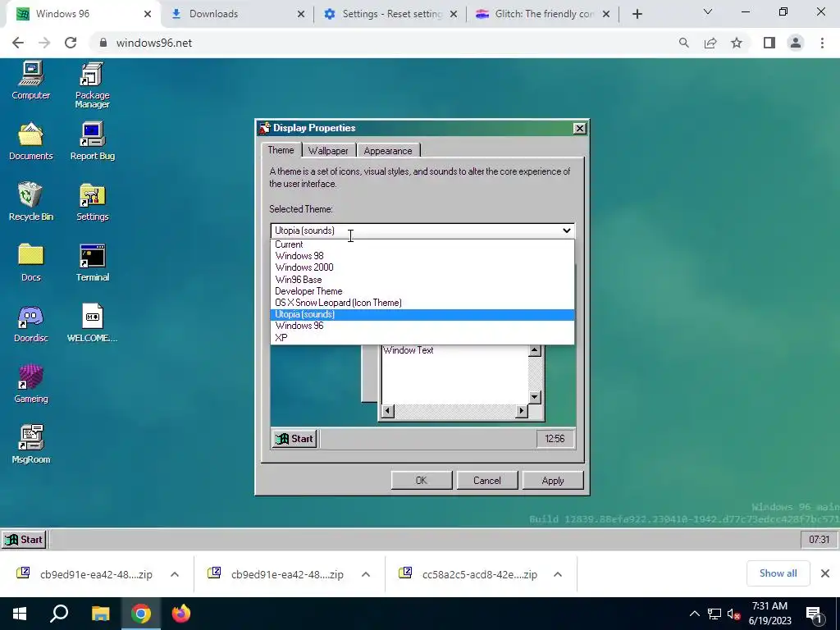Close the Display Properties dialog

click(x=580, y=129)
